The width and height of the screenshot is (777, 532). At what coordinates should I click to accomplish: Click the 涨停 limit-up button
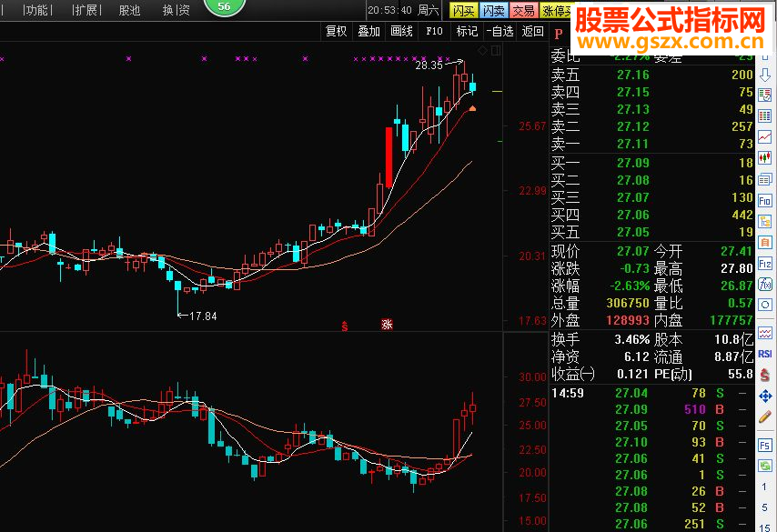[555, 10]
